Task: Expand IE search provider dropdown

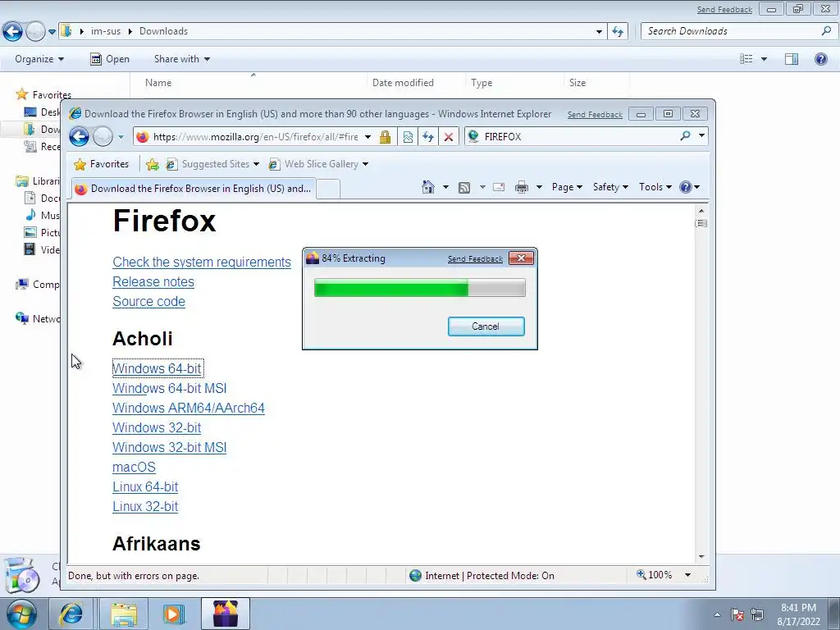Action: (x=701, y=136)
